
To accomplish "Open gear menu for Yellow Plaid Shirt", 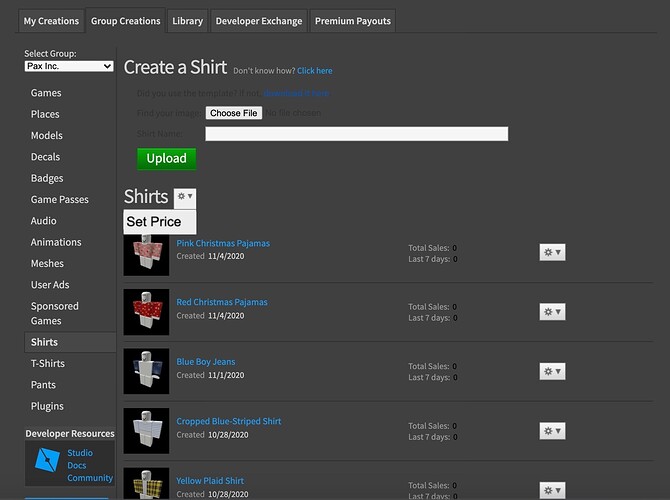I will pos(552,490).
